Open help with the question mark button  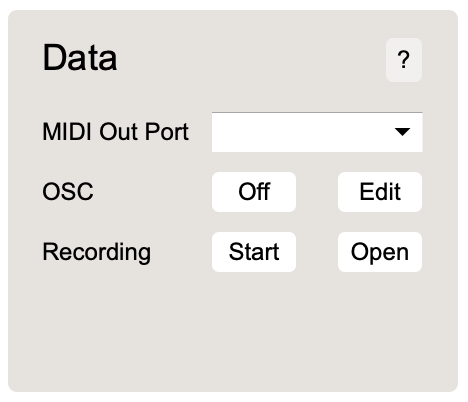pyautogui.click(x=404, y=60)
